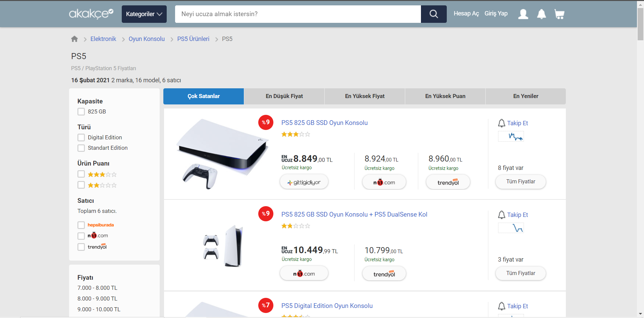Select 9.000 - 10.000 TL price range

tap(99, 310)
